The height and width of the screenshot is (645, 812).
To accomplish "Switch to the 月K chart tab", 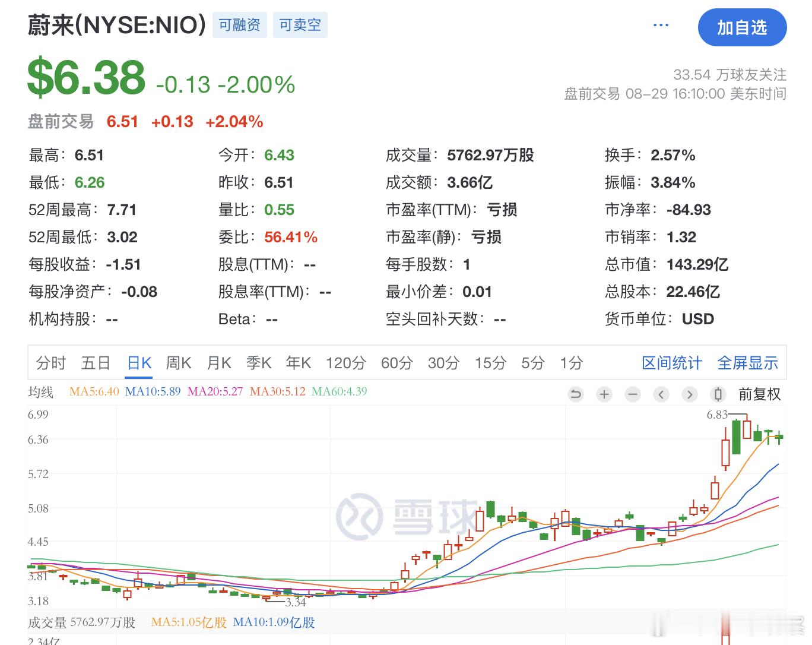I will pyautogui.click(x=219, y=363).
